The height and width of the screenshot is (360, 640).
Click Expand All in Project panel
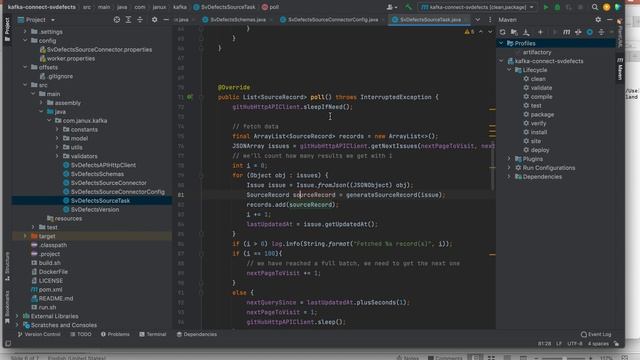[x=128, y=20]
